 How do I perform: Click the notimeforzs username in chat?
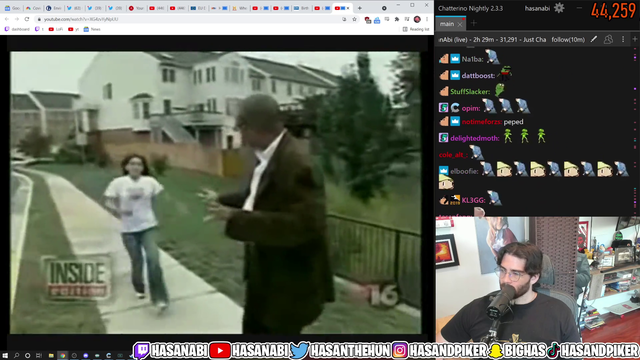[x=481, y=122]
